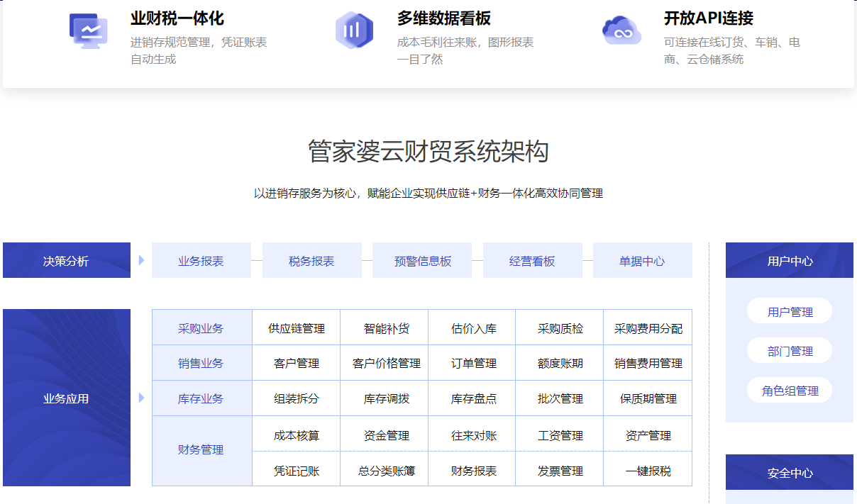Click the description 成本毛利往来账，图形报表一目了然
Viewport: 857px width, 504px height.
[465, 50]
